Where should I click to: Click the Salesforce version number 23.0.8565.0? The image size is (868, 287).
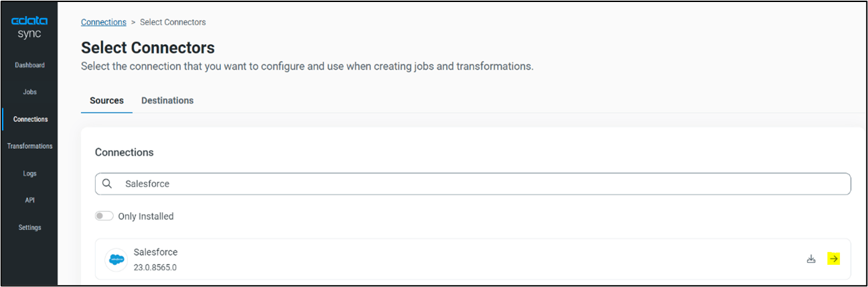click(x=155, y=268)
